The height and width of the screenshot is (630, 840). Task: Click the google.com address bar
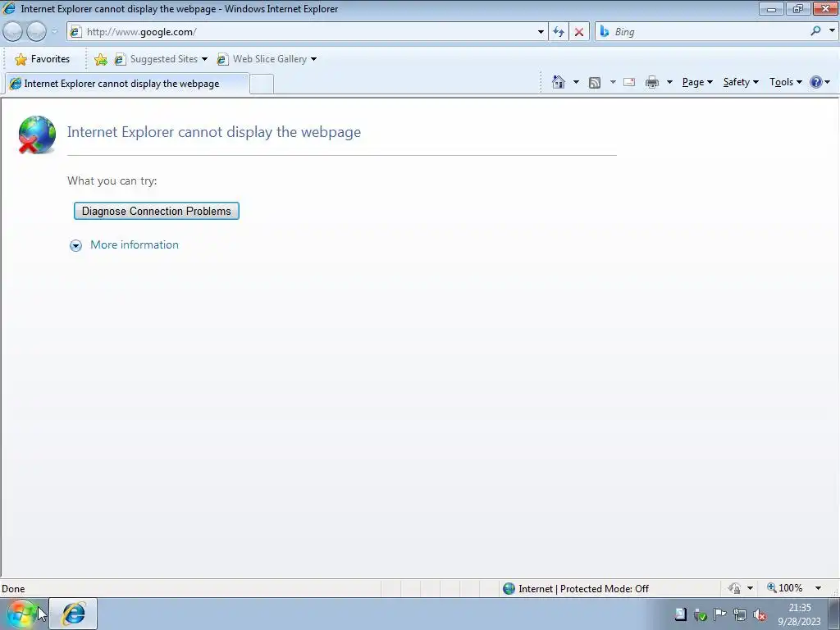(305, 32)
